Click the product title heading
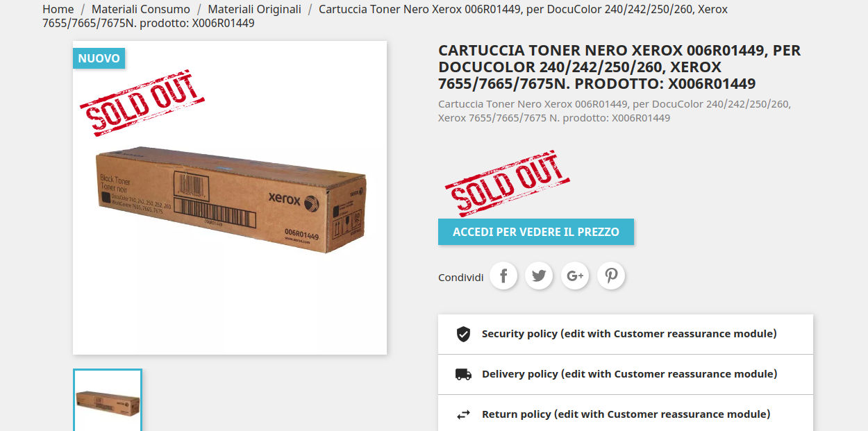 619,67
